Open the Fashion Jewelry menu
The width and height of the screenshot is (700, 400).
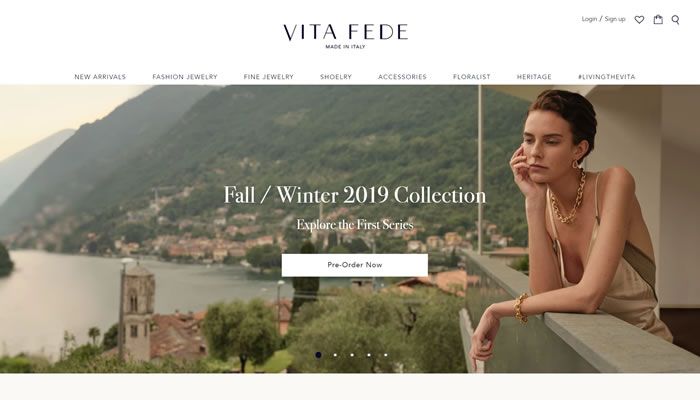[x=185, y=77]
